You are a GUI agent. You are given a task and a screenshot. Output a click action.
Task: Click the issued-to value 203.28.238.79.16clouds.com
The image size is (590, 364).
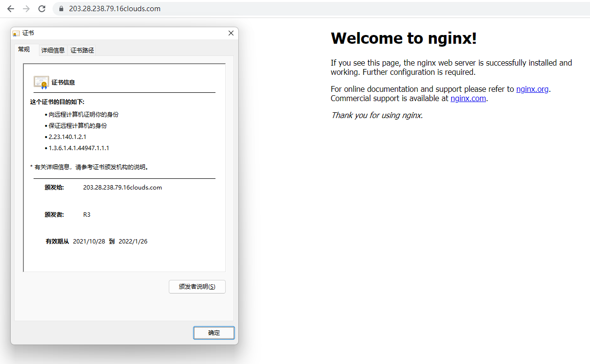point(123,188)
